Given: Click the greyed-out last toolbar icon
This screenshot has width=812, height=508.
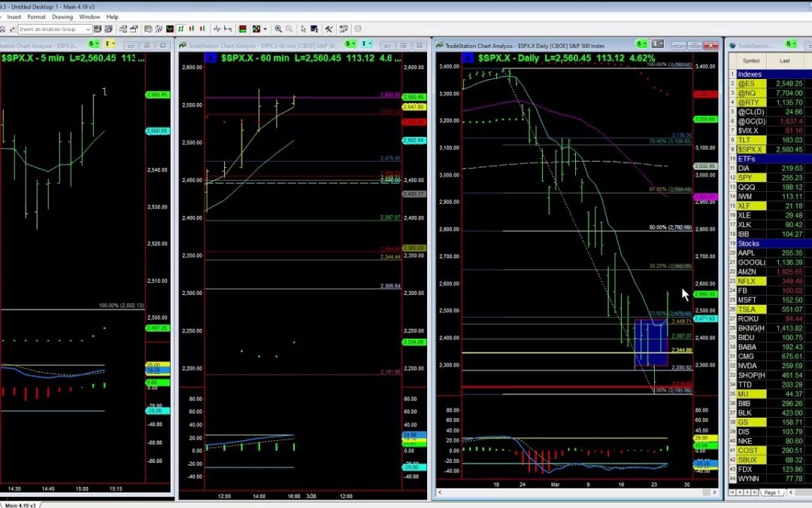Looking at the screenshot, I should click(358, 29).
